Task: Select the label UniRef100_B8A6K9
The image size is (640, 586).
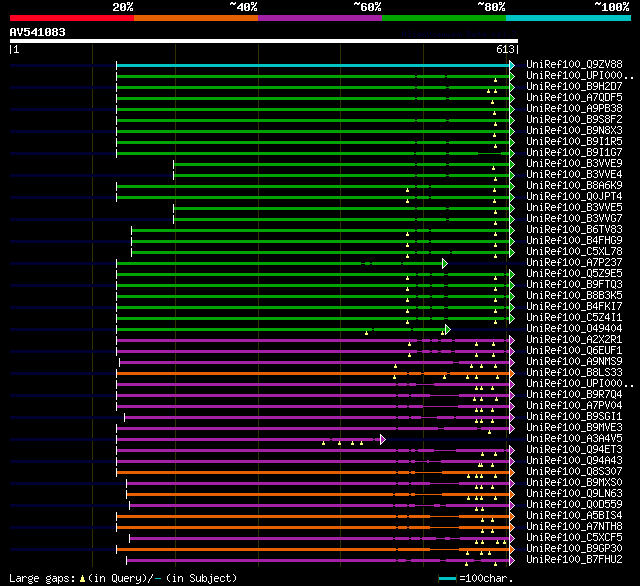Action: [x=574, y=186]
